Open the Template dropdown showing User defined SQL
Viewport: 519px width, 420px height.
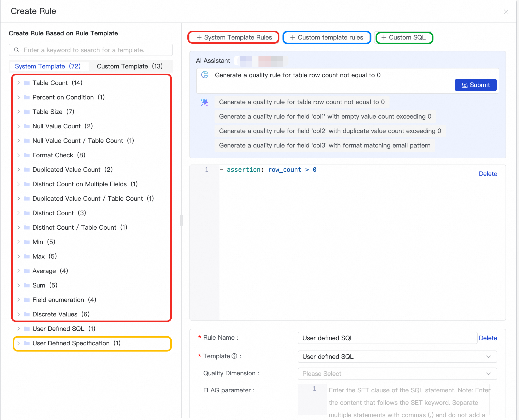point(397,357)
